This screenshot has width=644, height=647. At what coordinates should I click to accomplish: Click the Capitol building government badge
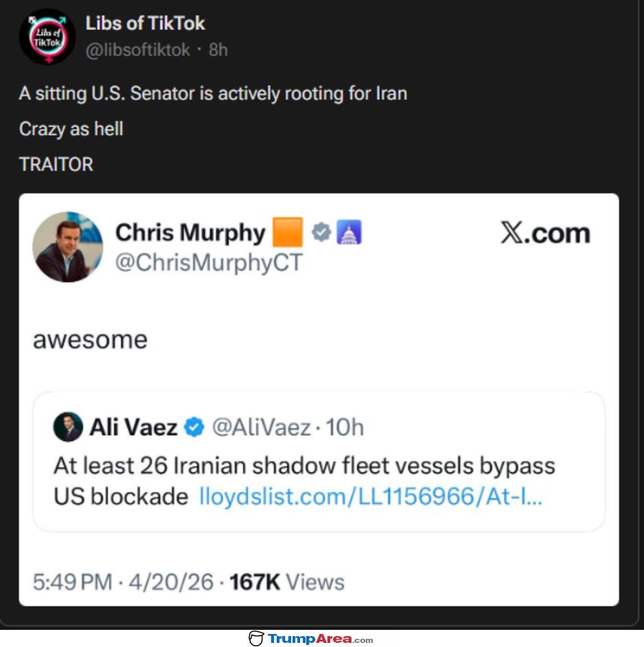tap(349, 233)
